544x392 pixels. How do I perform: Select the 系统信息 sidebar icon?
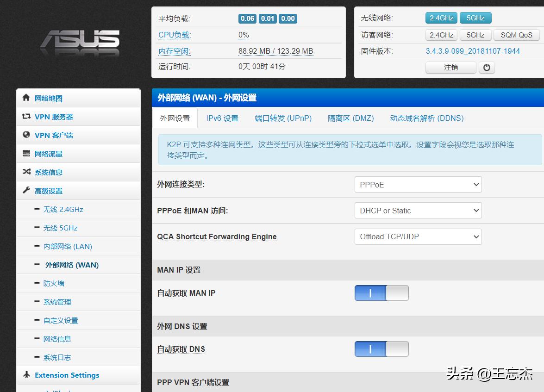click(26, 172)
